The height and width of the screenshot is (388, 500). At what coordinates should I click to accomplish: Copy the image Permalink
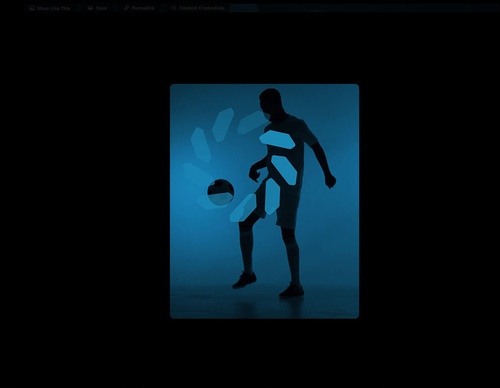point(139,8)
